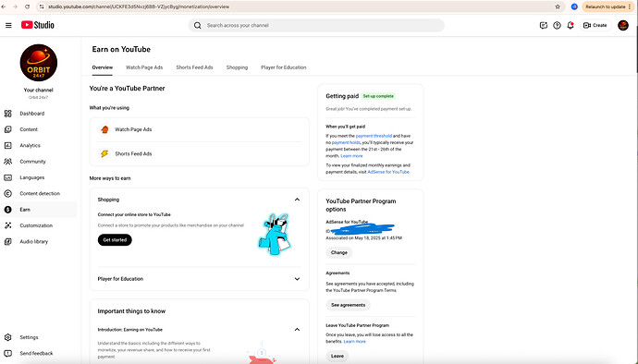
Task: Click Learn more under When you'll get paid
Action: click(351, 156)
